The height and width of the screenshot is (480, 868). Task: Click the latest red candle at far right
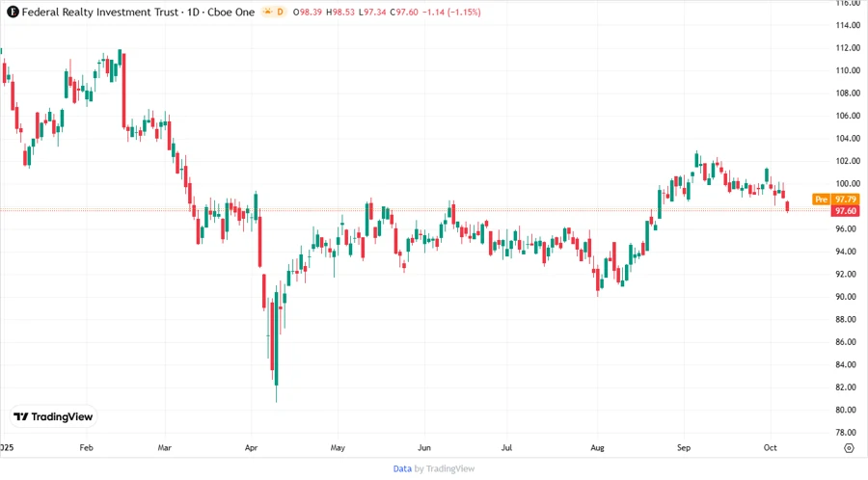point(788,206)
